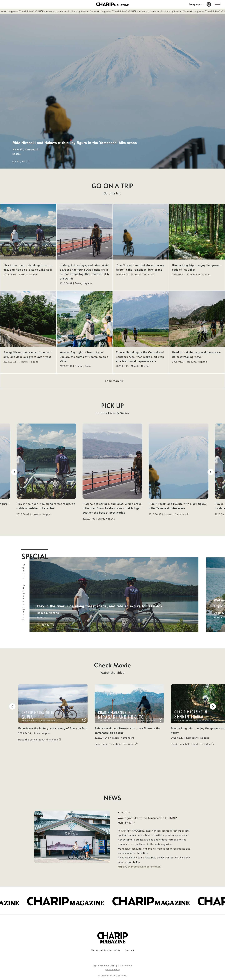This screenshot has height=980, width=225.
Task: Open Contact link in footer
Action: (129, 950)
